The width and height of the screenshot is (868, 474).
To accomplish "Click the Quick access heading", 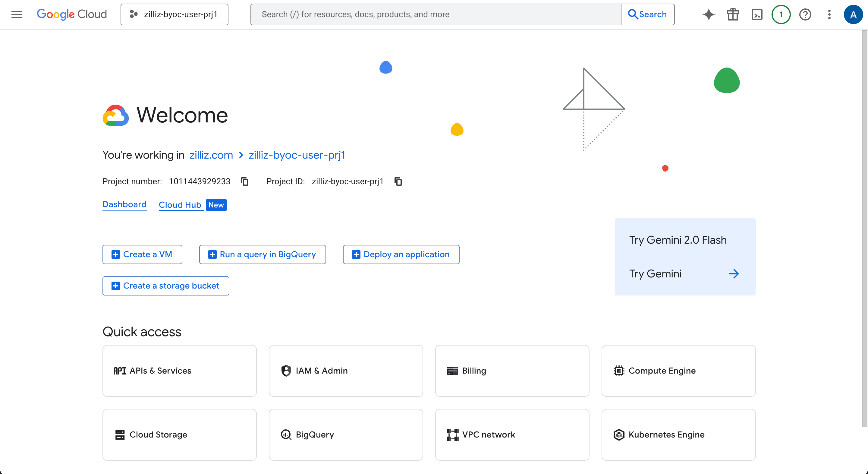I will pos(142,332).
